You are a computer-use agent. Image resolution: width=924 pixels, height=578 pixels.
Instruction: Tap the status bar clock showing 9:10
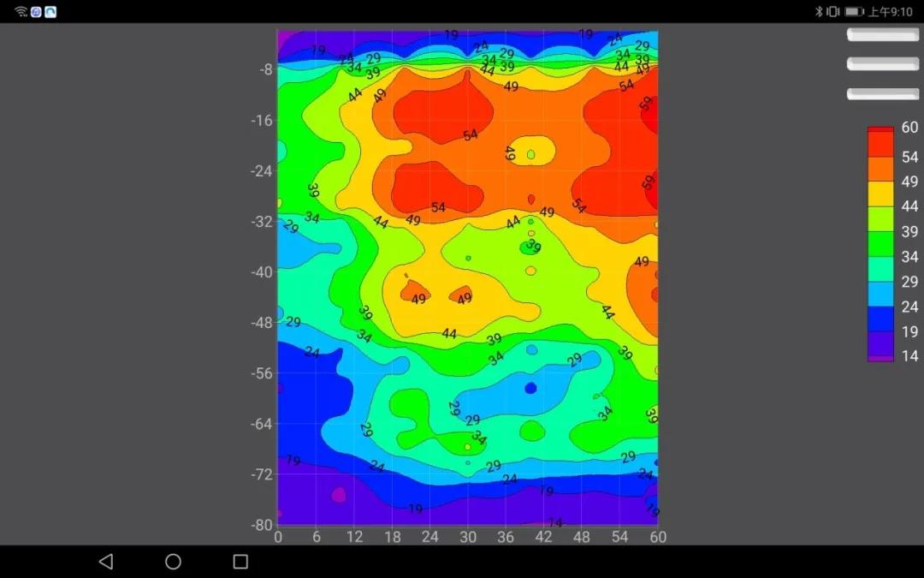point(890,12)
